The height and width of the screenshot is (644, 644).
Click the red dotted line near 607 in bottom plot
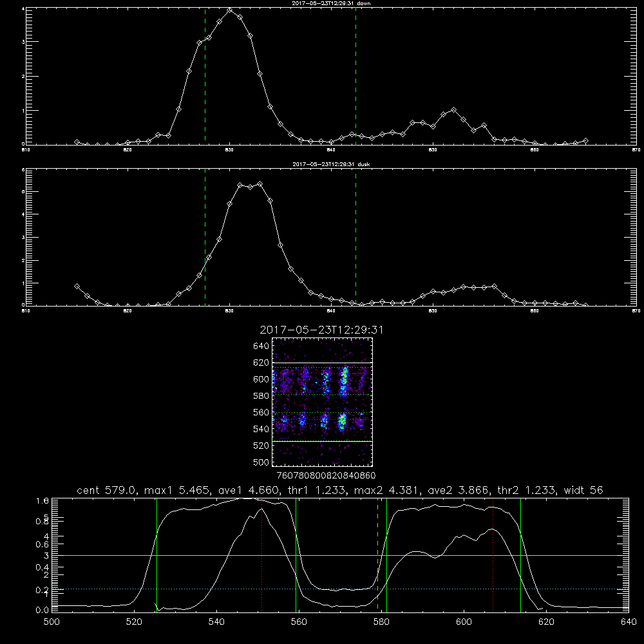coord(493,554)
